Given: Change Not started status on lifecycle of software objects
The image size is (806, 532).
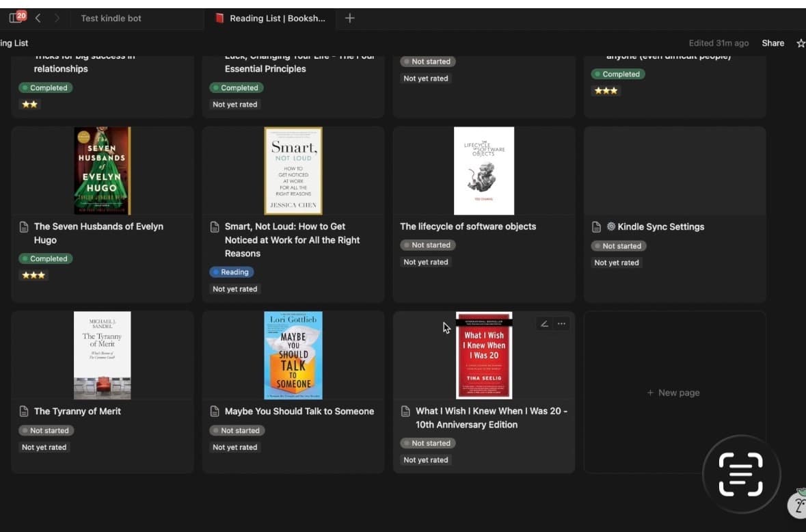Looking at the screenshot, I should tap(428, 244).
